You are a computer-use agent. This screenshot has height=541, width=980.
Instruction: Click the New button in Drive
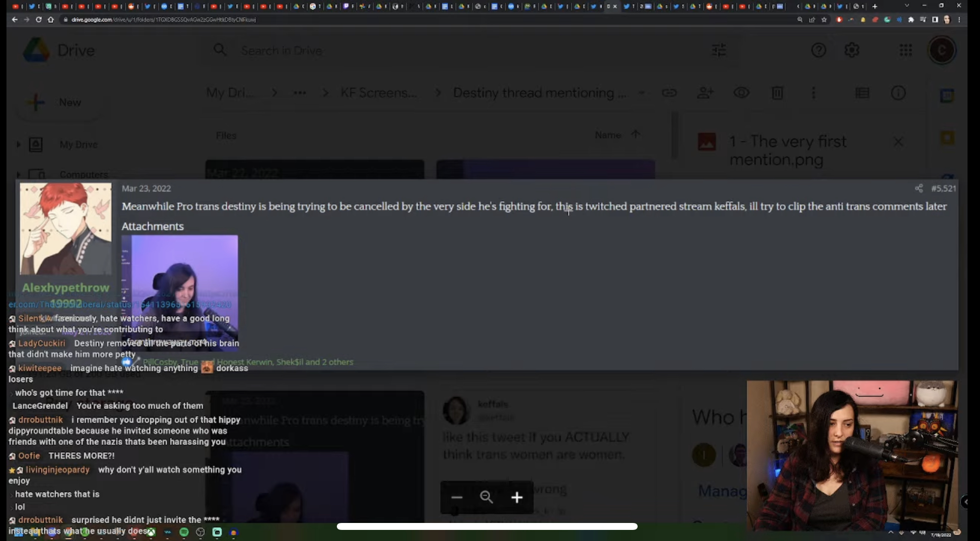click(x=59, y=102)
